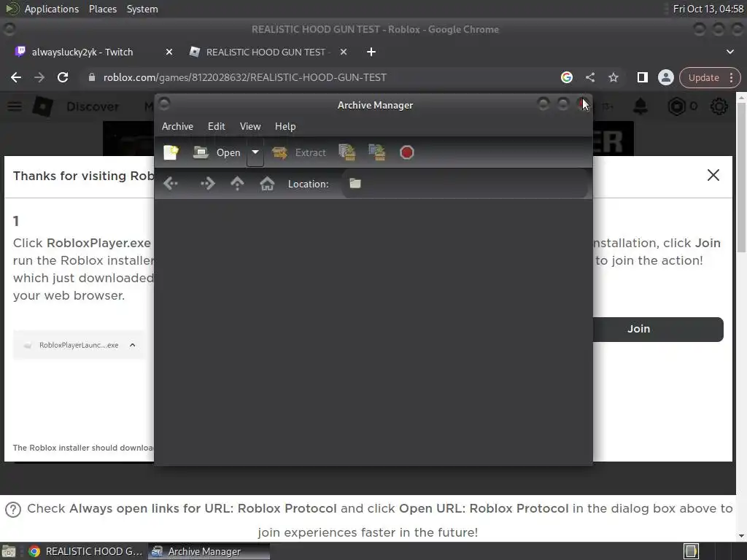Go back in Archive Manager location bar

coord(171,184)
